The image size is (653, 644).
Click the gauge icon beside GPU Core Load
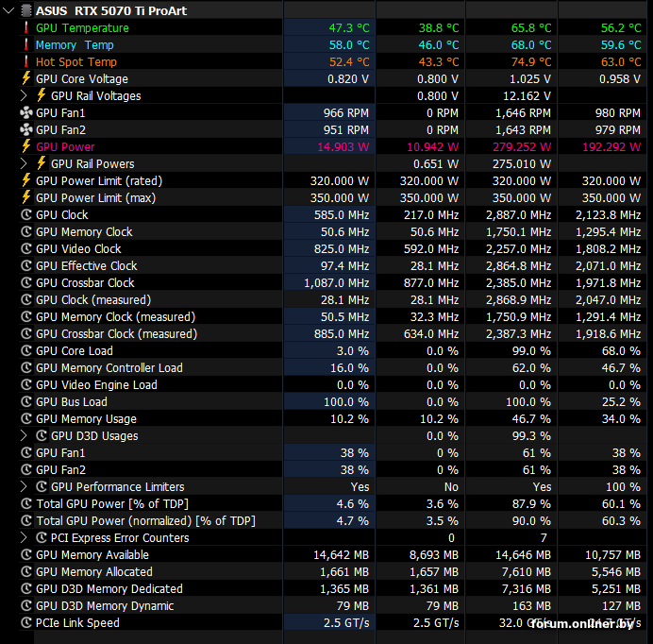click(x=26, y=351)
